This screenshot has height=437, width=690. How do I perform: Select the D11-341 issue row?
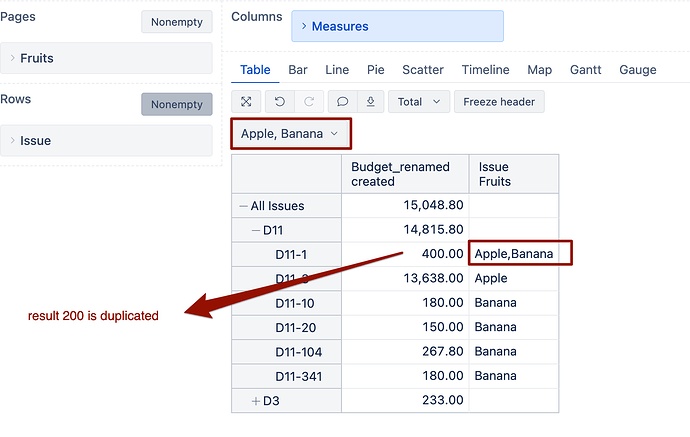pos(286,376)
